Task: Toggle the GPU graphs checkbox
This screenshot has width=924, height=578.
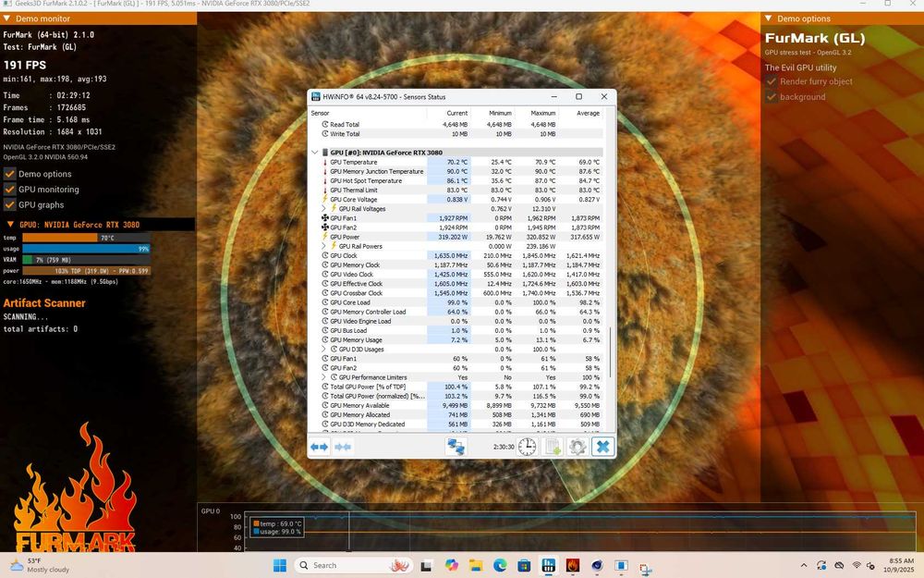Action: pos(9,204)
